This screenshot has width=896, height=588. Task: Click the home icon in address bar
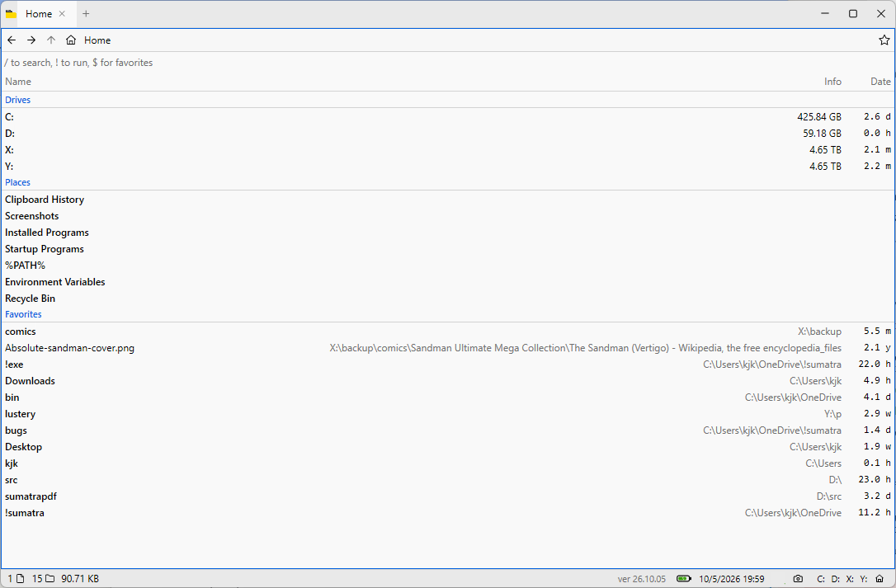pyautogui.click(x=71, y=40)
